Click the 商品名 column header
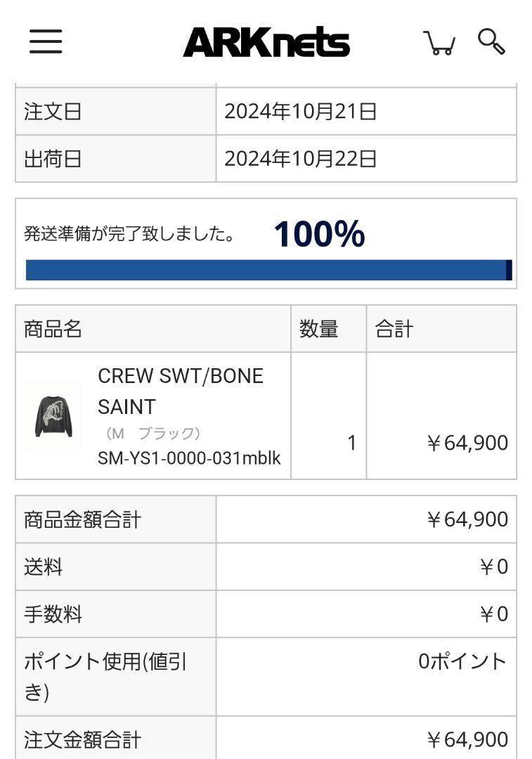 pyautogui.click(x=153, y=329)
